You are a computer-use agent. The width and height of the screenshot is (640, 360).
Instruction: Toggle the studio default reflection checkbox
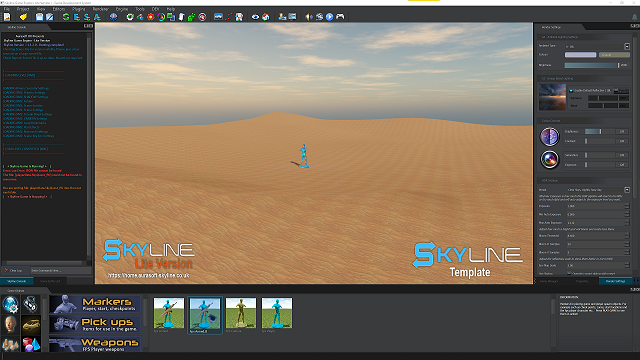571,91
